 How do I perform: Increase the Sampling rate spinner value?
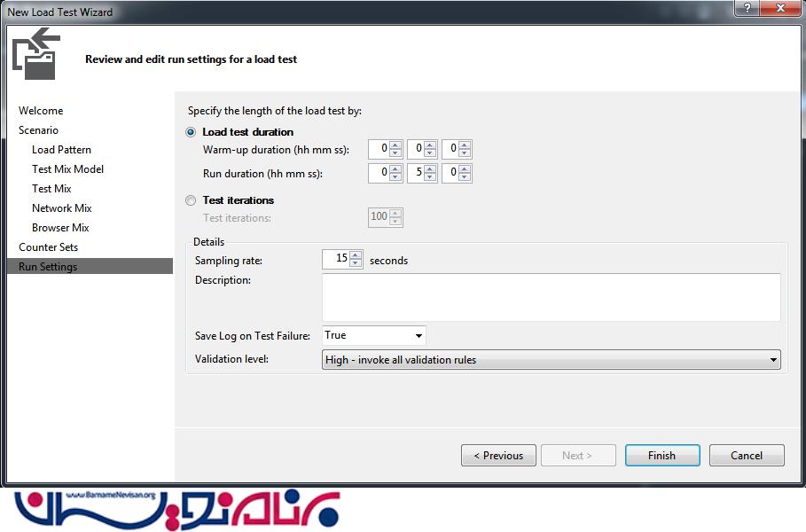pyautogui.click(x=356, y=255)
